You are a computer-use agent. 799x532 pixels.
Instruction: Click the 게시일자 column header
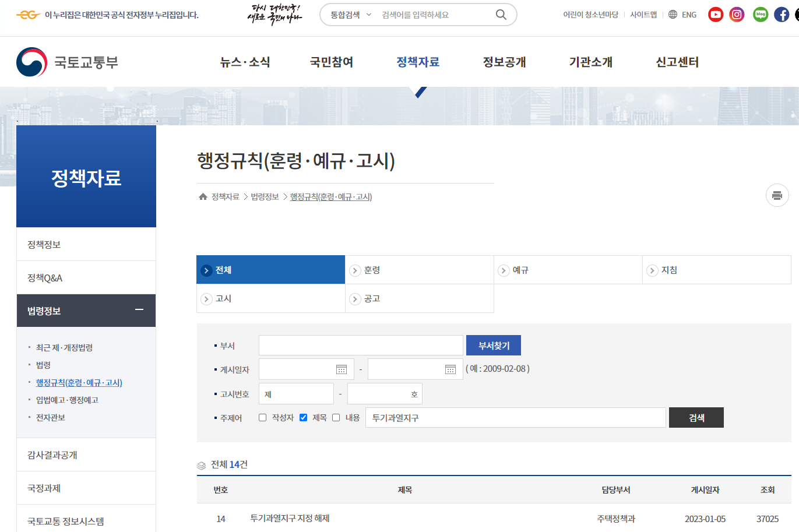(705, 490)
